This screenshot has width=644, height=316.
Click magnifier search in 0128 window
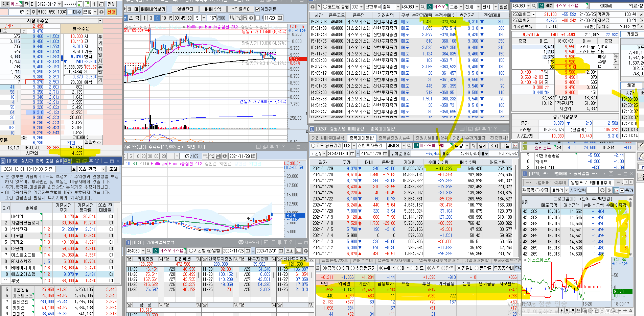coord(149,251)
